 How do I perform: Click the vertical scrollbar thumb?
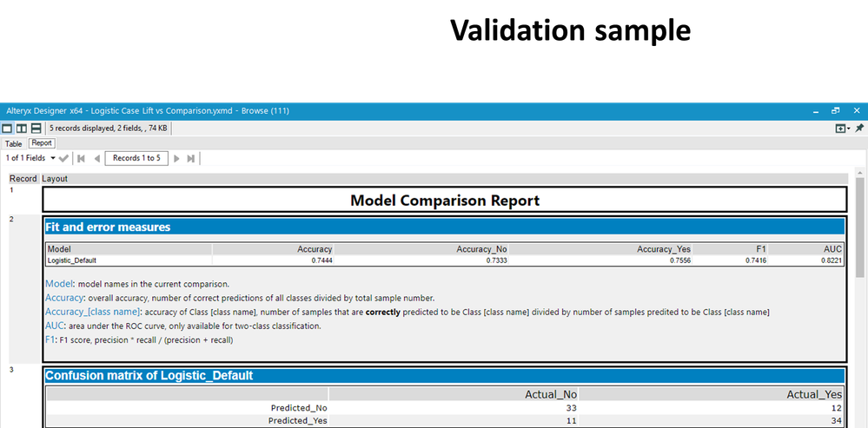coord(860,227)
